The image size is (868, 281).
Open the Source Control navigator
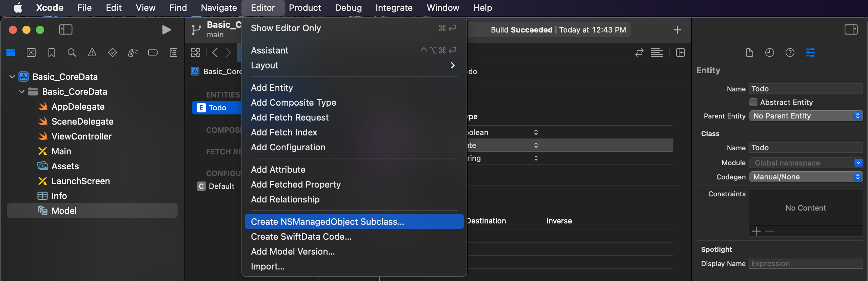tap(31, 52)
